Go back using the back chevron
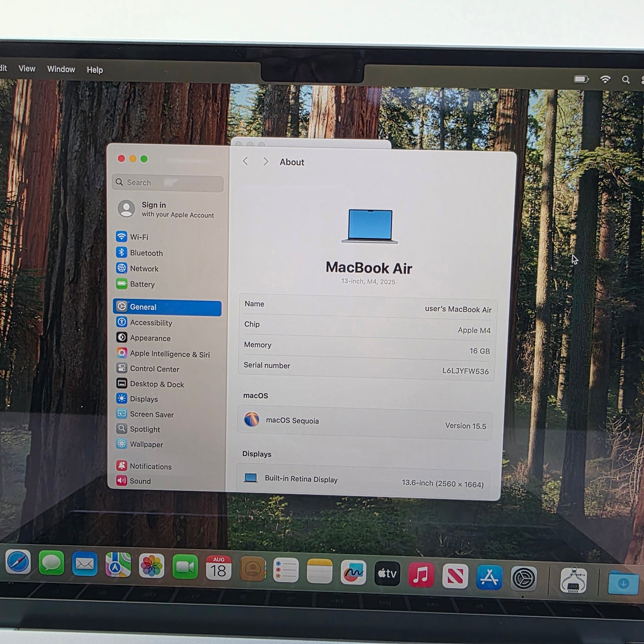 point(245,161)
